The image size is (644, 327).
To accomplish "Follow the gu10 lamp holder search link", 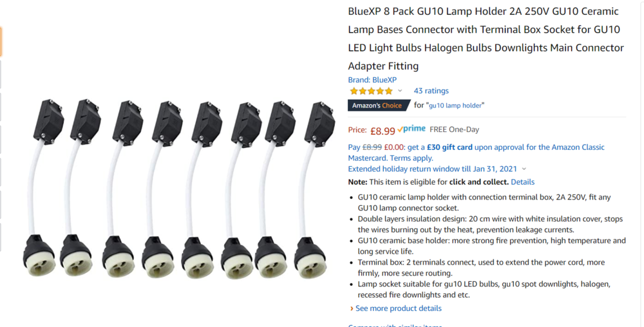I will (x=455, y=106).
